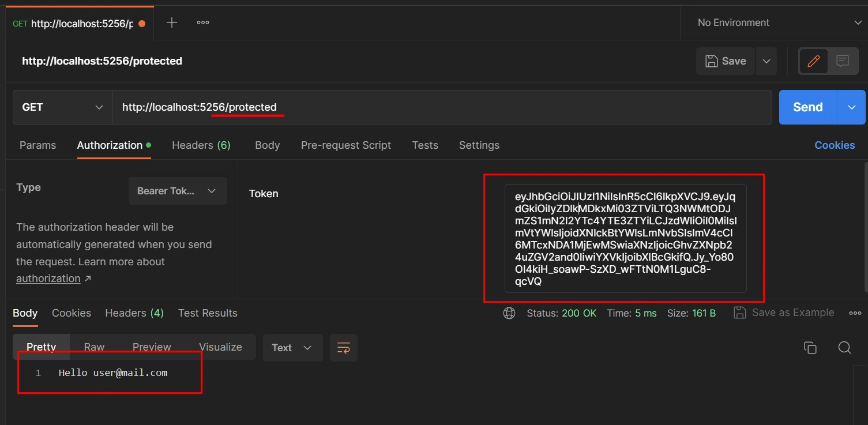Screen dimensions: 868x425
Task: Send the request
Action: [x=808, y=107]
